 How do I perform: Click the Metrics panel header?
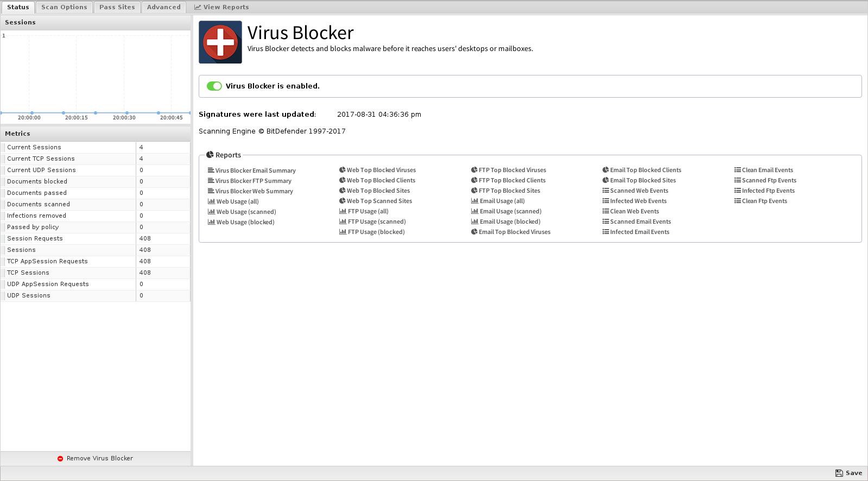(x=96, y=134)
